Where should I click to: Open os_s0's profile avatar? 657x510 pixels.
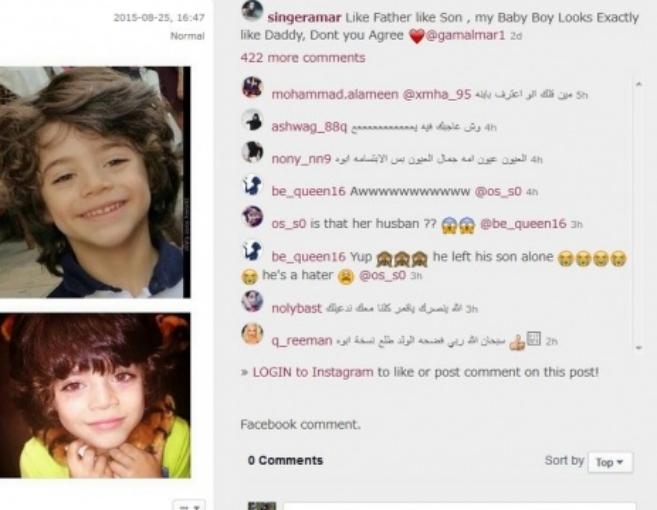253,217
